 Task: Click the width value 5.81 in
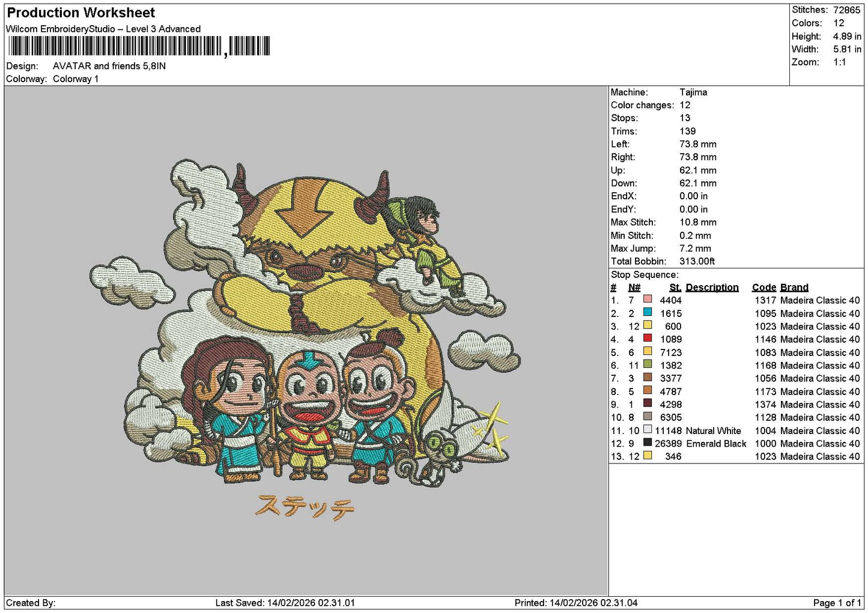coord(847,49)
